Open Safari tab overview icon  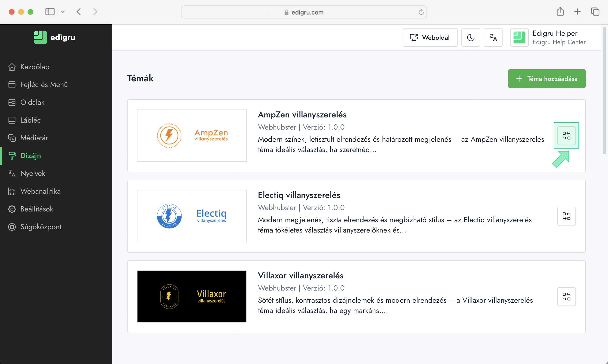pyautogui.click(x=595, y=11)
